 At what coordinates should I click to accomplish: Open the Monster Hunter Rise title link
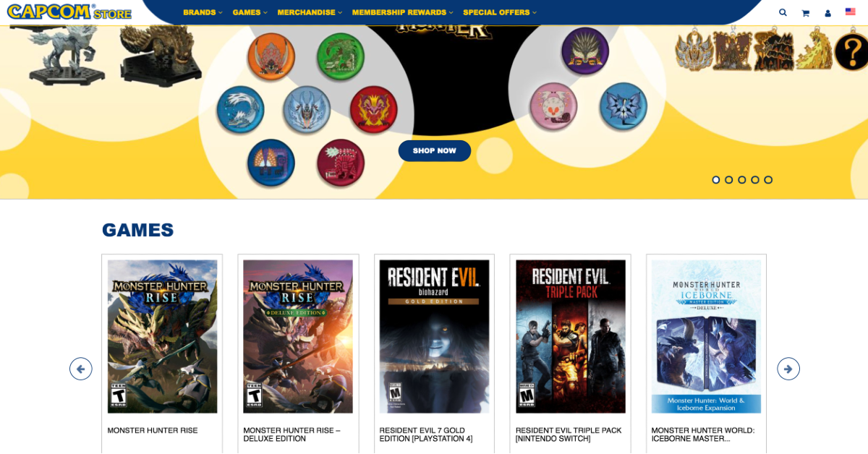click(153, 430)
